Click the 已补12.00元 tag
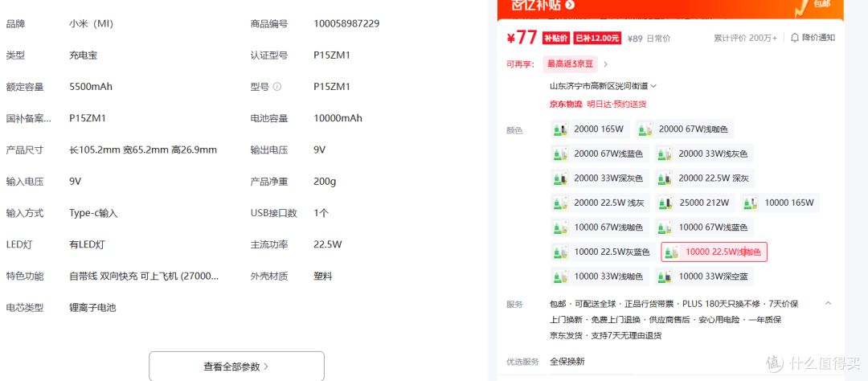The height and width of the screenshot is (381, 868). [x=596, y=39]
